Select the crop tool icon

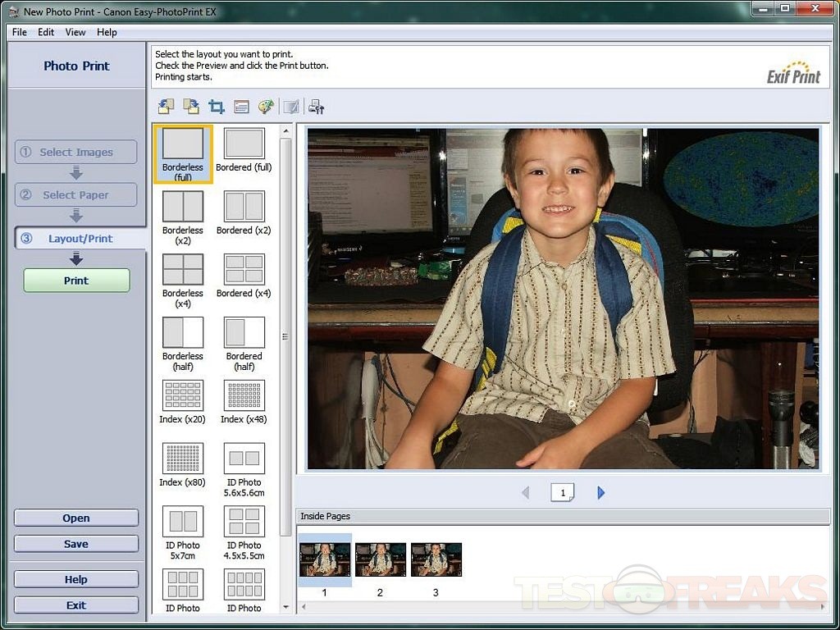(217, 107)
